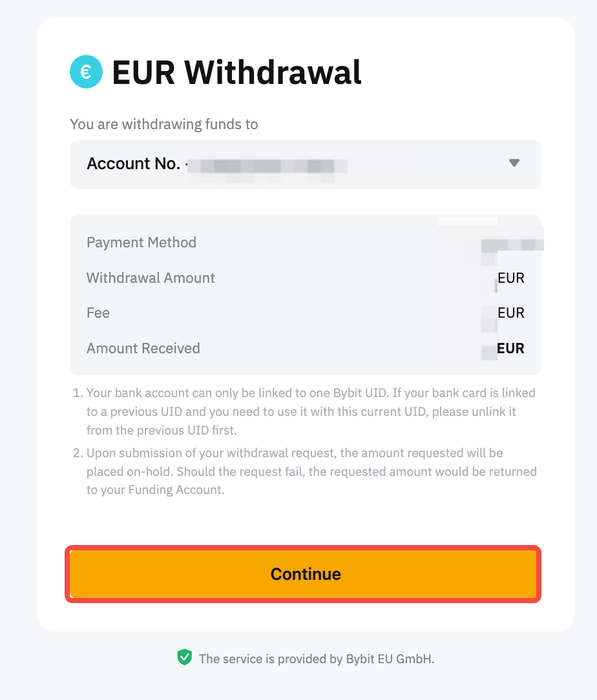The image size is (597, 700).
Task: Click the Bybit EU GmbH service text
Action: pyautogui.click(x=317, y=659)
